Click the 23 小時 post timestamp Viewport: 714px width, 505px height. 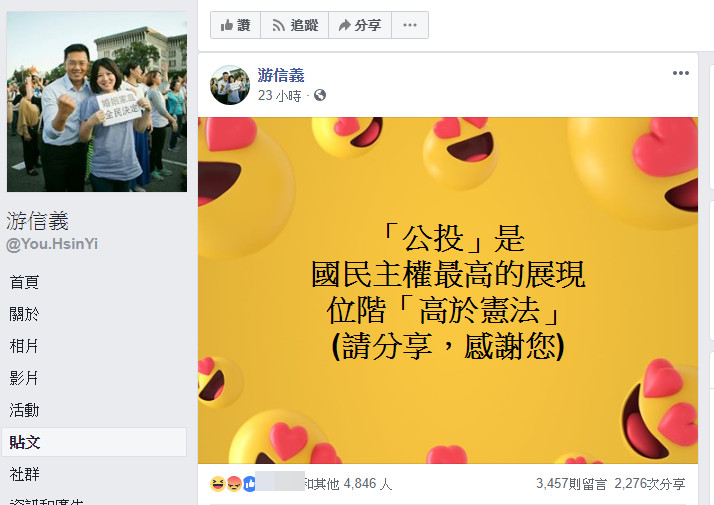(x=280, y=96)
